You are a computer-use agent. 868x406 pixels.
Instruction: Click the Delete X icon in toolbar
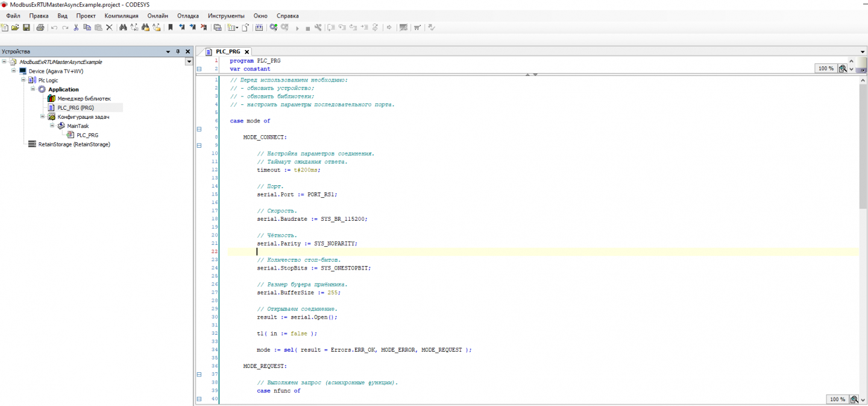point(109,28)
